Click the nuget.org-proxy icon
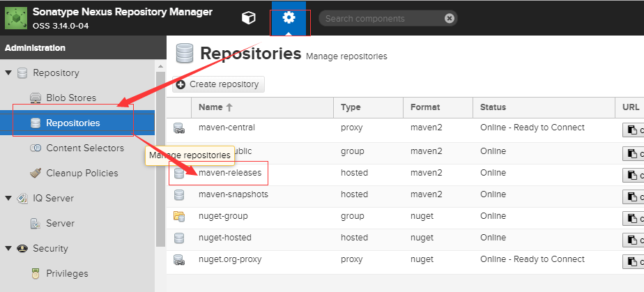This screenshot has height=292, width=644. 179,260
